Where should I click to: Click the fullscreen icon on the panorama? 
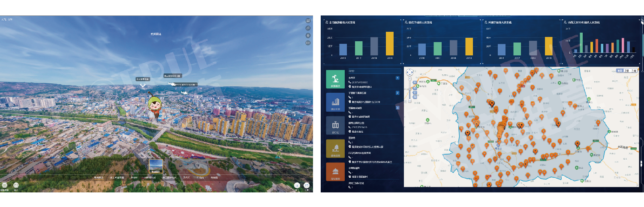click(308, 21)
